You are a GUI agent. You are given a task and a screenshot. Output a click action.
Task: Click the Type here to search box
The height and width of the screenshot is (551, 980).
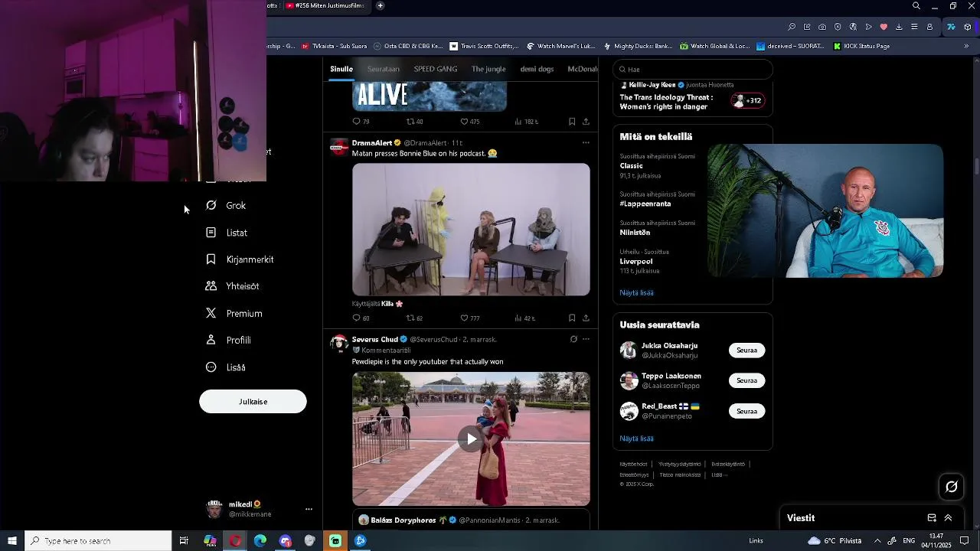tap(98, 541)
